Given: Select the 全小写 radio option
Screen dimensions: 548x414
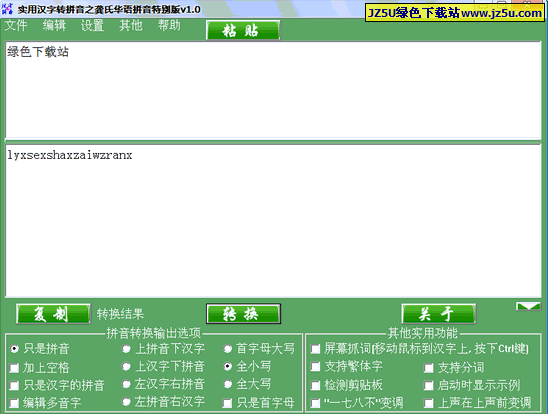Looking at the screenshot, I should [247, 366].
